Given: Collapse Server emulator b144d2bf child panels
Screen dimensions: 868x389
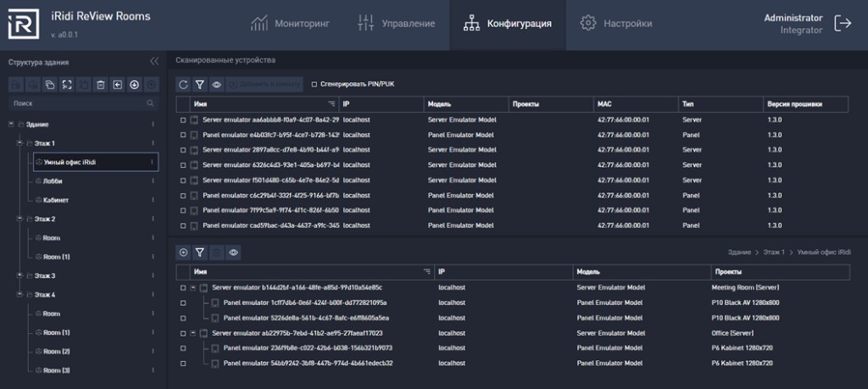Looking at the screenshot, I should (x=192, y=288).
